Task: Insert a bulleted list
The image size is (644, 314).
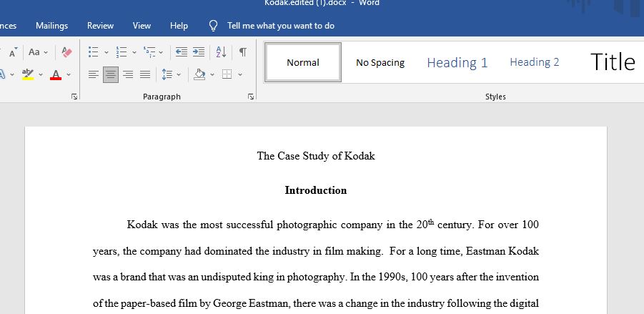Action: [94, 52]
